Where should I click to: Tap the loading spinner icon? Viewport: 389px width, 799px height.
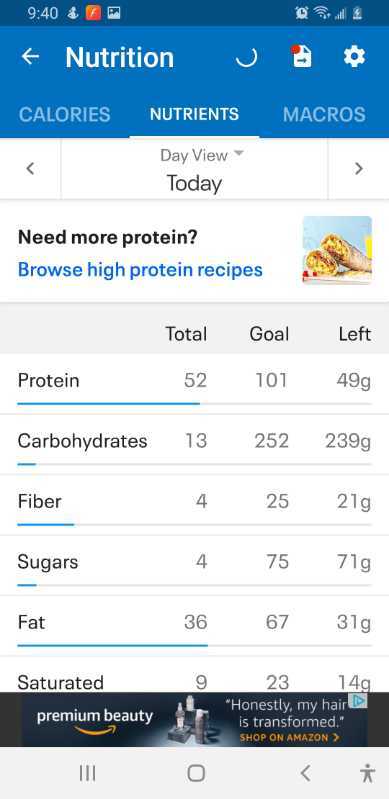point(246,57)
